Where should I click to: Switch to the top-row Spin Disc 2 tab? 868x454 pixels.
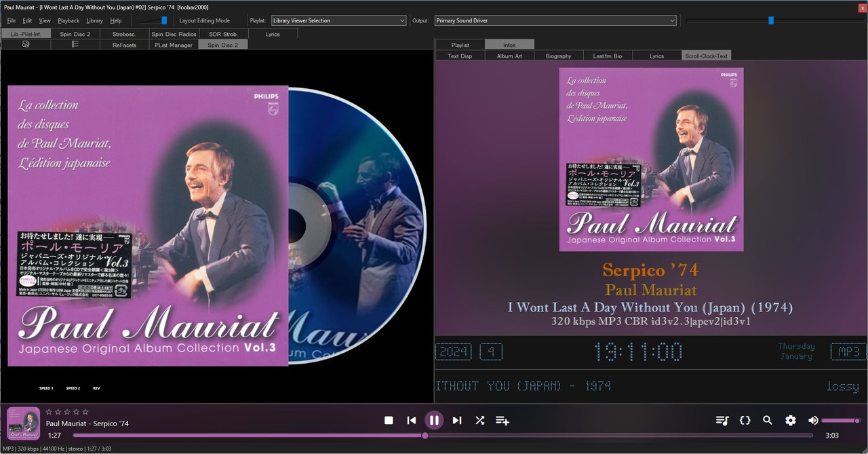click(x=75, y=33)
